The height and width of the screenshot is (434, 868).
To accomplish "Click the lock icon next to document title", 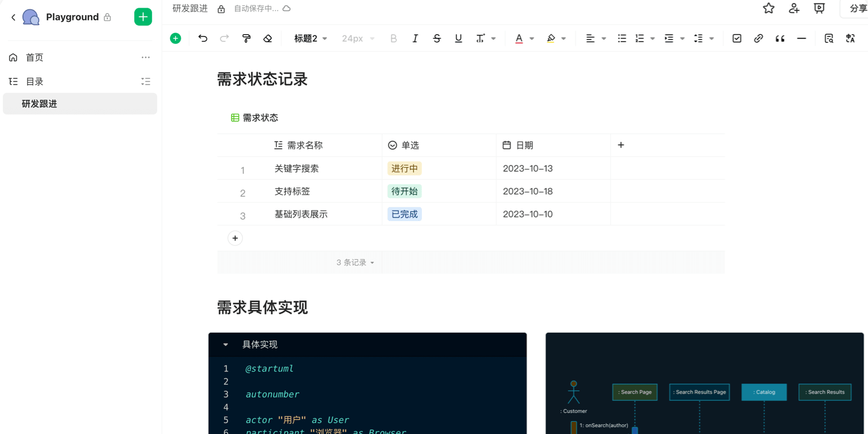I will pos(221,9).
